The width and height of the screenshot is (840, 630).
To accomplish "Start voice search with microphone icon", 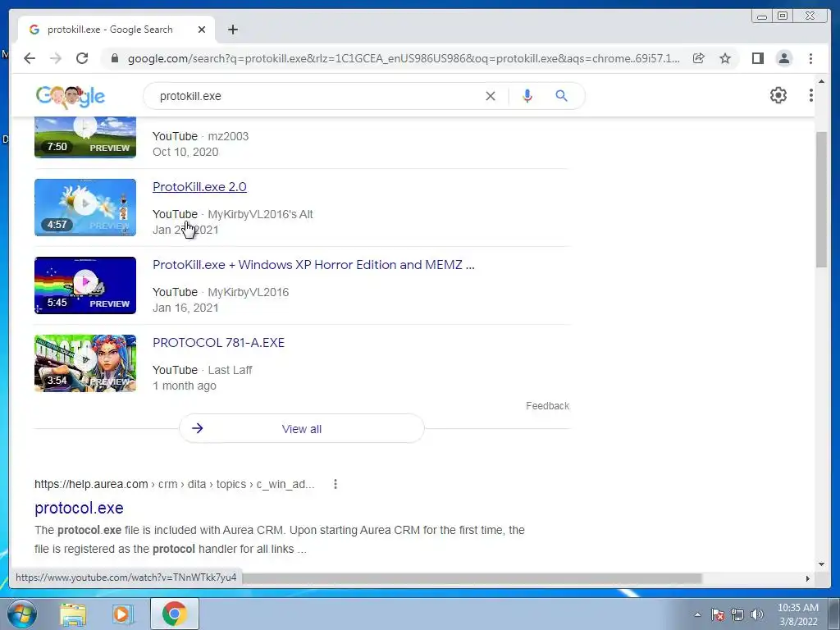I will click(x=527, y=96).
